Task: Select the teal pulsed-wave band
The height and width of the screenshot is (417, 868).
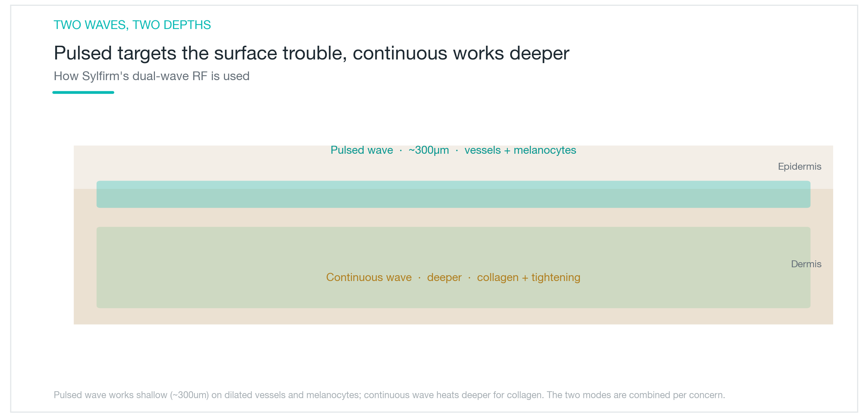Action: pos(453,194)
